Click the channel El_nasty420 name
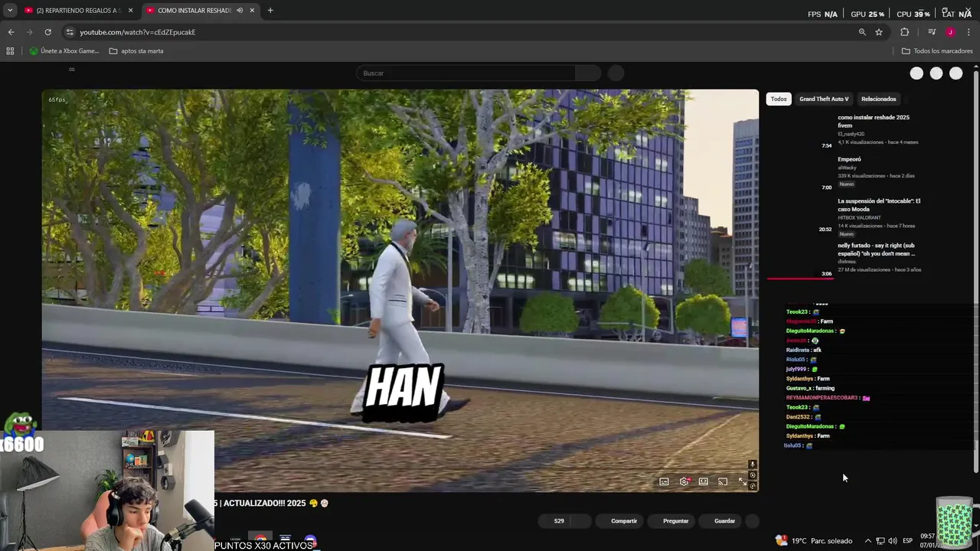Image resolution: width=980 pixels, height=551 pixels. (851, 134)
